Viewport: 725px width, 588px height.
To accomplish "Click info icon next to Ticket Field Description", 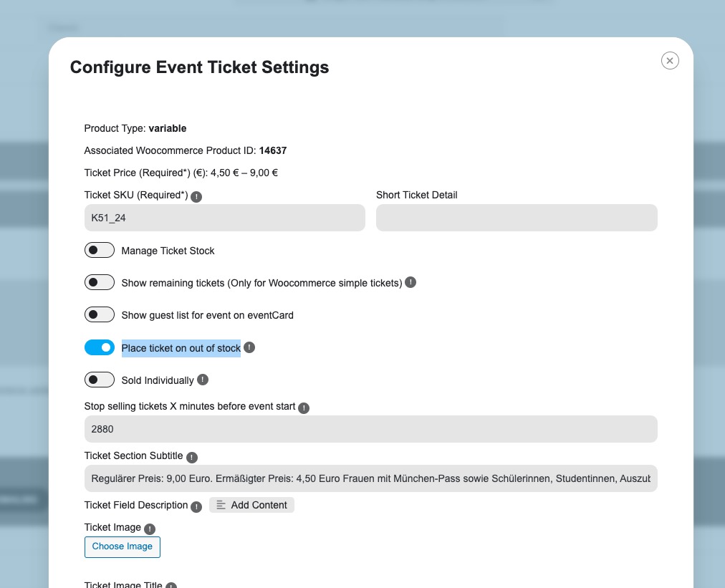I will coord(196,506).
